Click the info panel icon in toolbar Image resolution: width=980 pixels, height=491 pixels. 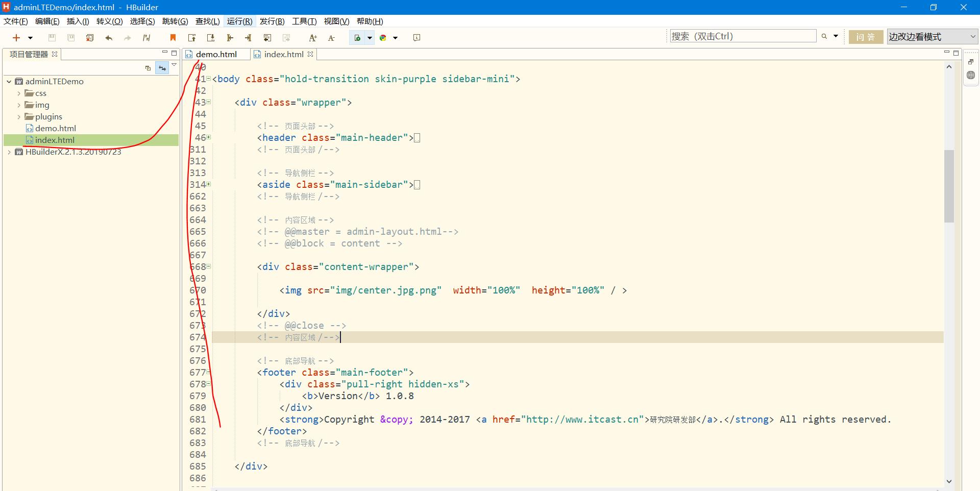416,38
